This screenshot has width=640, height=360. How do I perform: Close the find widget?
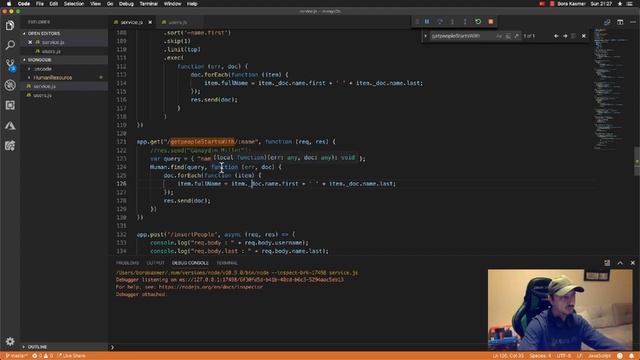click(584, 36)
